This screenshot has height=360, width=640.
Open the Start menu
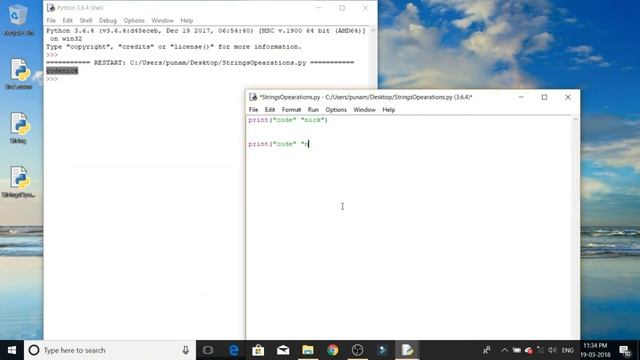click(12, 350)
